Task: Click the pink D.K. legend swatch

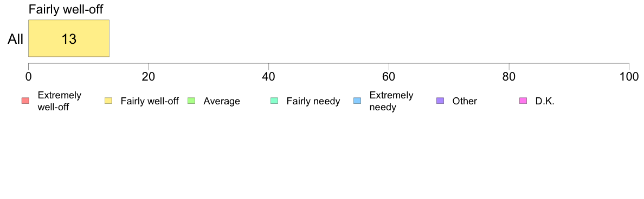Action: (523, 101)
